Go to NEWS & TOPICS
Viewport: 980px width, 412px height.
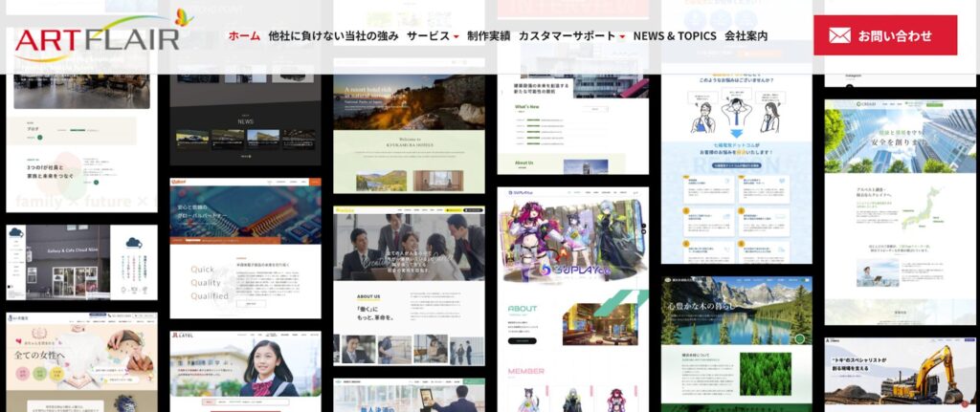click(x=675, y=35)
